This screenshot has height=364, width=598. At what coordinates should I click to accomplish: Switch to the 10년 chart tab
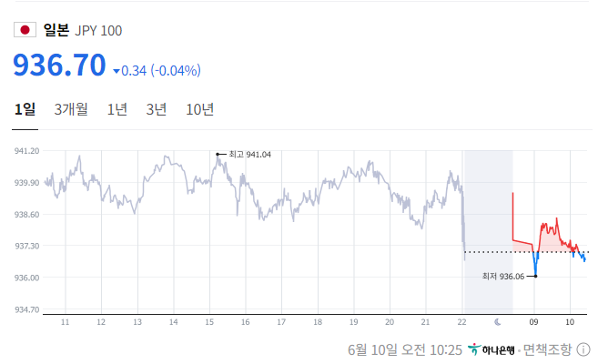[200, 110]
